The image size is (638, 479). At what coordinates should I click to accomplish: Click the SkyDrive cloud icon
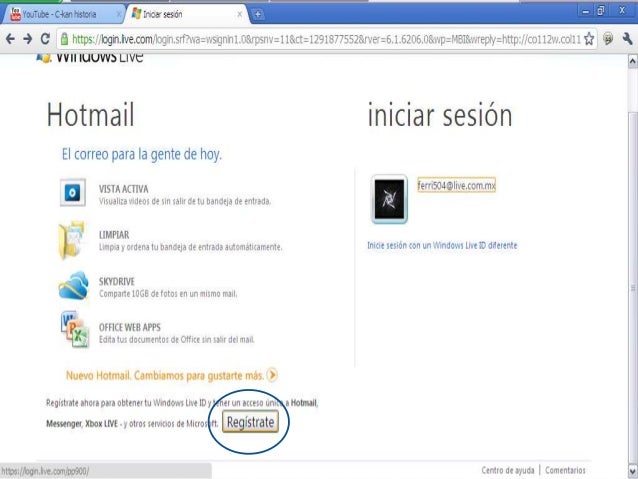point(73,286)
